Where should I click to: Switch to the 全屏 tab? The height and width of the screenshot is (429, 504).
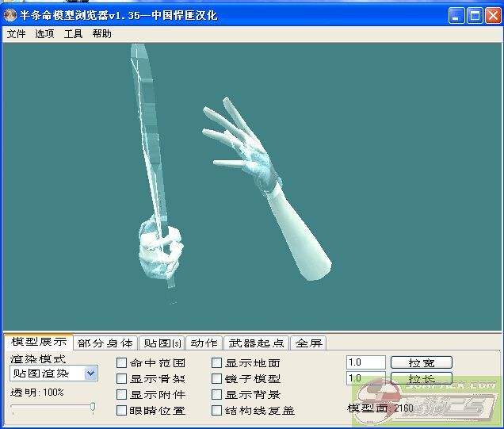(308, 343)
